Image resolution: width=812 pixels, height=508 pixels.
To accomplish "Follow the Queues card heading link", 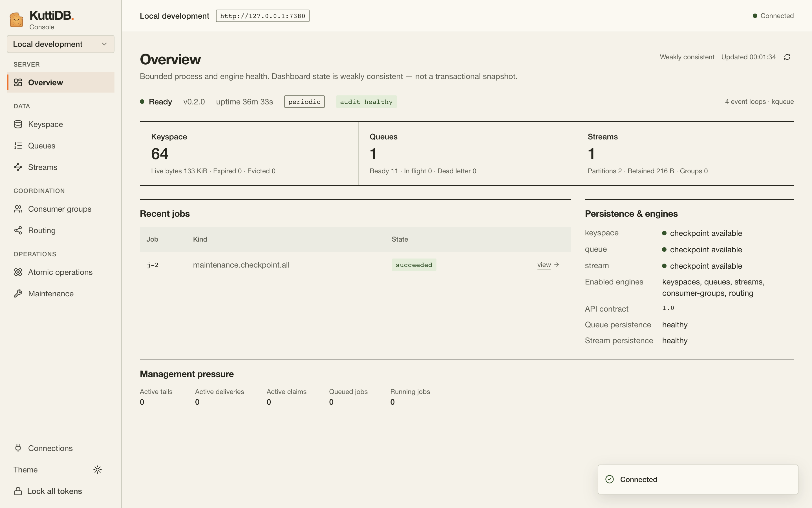I will click(x=383, y=137).
